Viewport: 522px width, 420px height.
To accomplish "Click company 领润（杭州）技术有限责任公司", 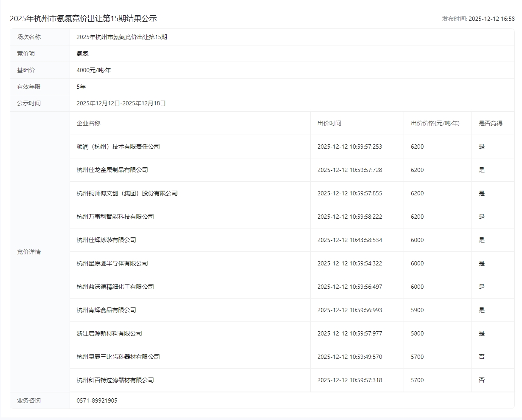I will pos(118,147).
